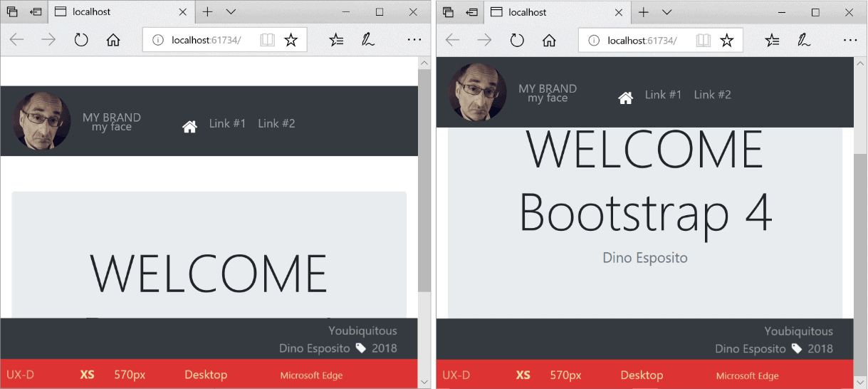Open reading view in right window address bar
868x389 pixels.
pos(703,40)
